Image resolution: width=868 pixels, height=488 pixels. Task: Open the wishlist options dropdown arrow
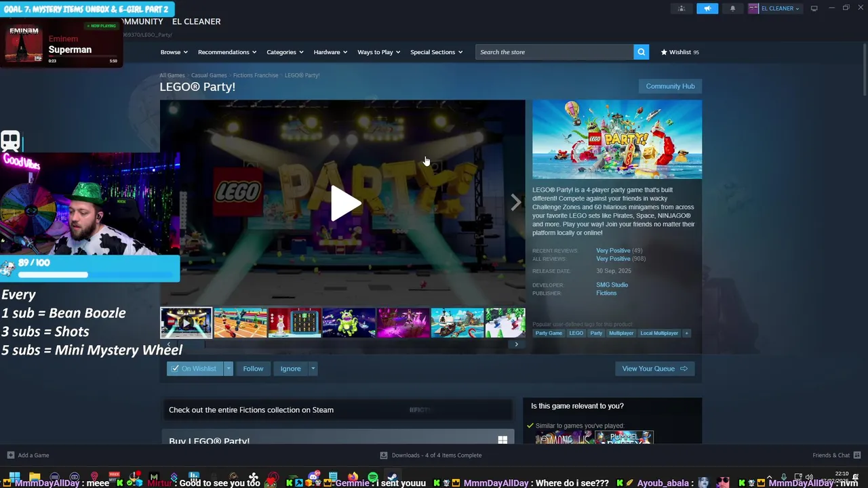pyautogui.click(x=229, y=369)
